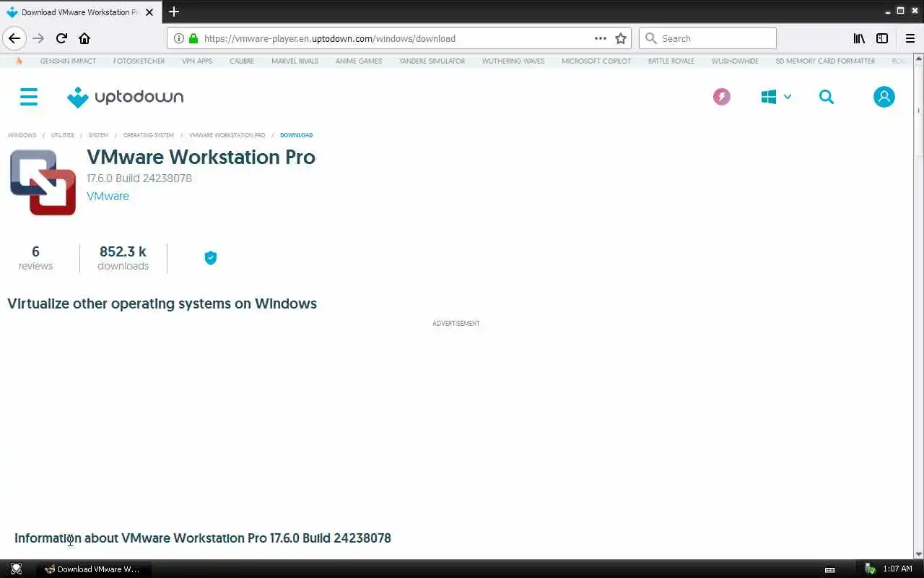The height and width of the screenshot is (578, 924).
Task: Click the Uptodown site search magnifier
Action: [827, 97]
